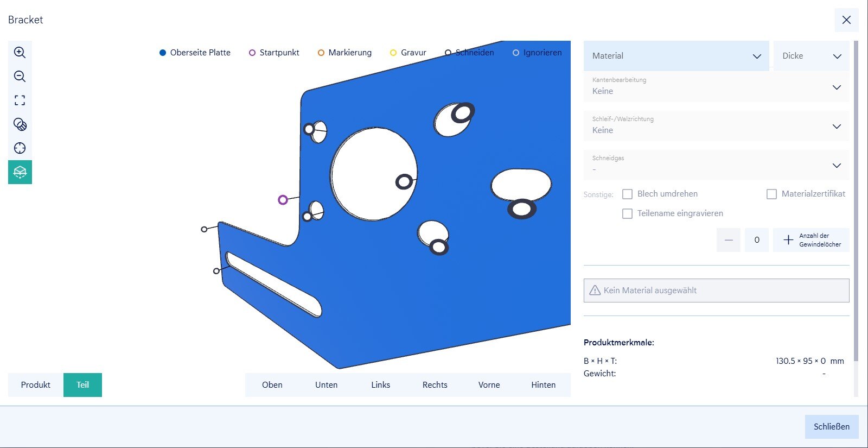Check the Materialzertifikat option

click(x=771, y=194)
